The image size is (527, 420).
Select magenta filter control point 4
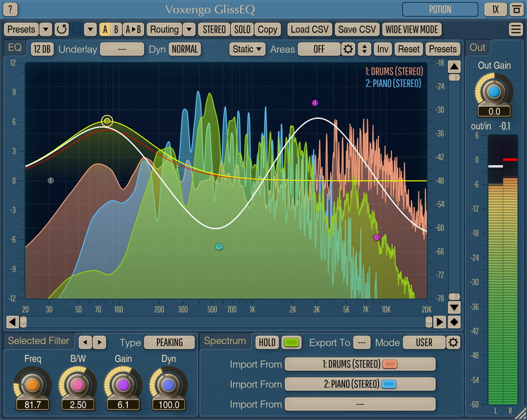(314, 103)
